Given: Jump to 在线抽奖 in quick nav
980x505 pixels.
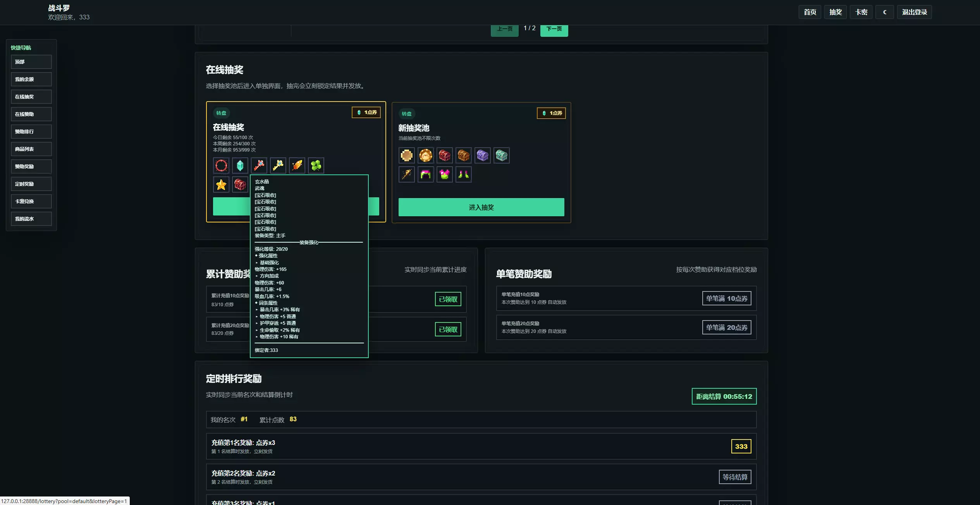Looking at the screenshot, I should click(x=31, y=97).
